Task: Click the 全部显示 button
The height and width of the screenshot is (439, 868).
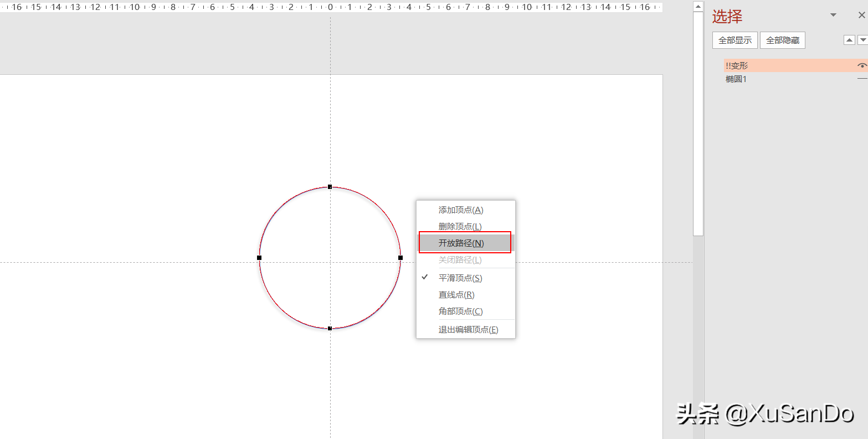Action: tap(735, 40)
